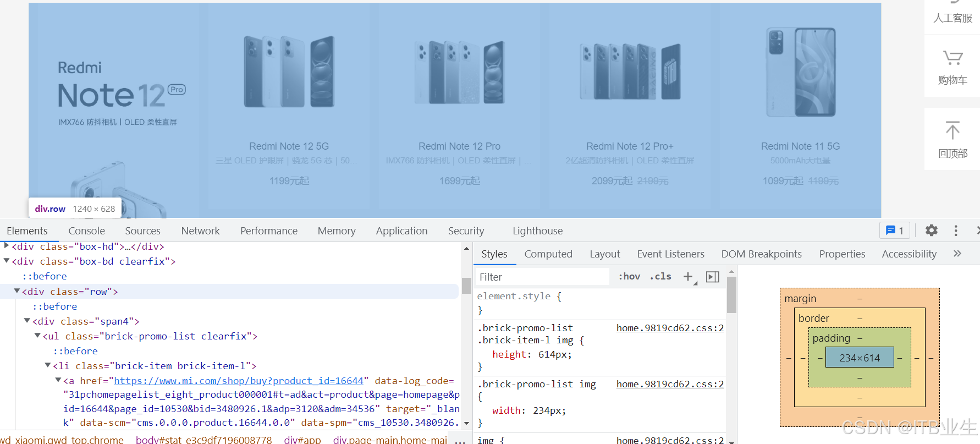
Task: Select the Accessibility sub-tab
Action: [909, 254]
